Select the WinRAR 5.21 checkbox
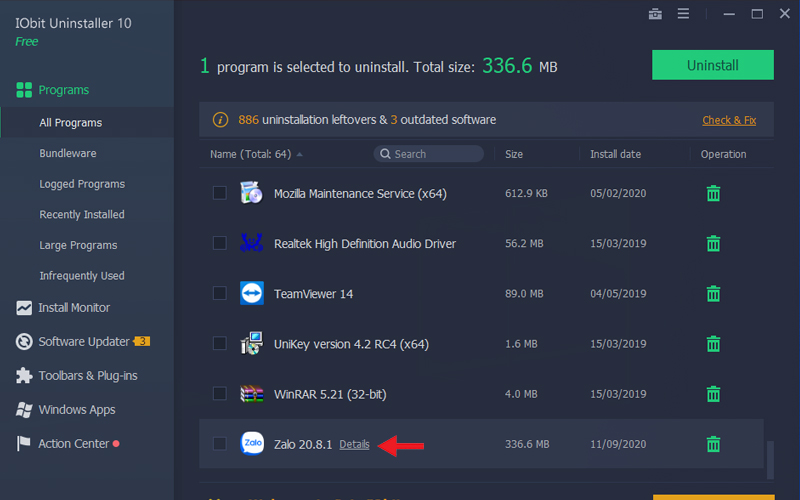Image resolution: width=800 pixels, height=500 pixels. point(219,393)
